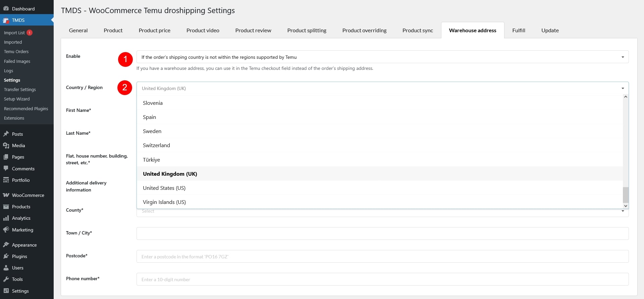Click the TMDS plugin icon in sidebar
The width and height of the screenshot is (644, 299).
(x=6, y=20)
